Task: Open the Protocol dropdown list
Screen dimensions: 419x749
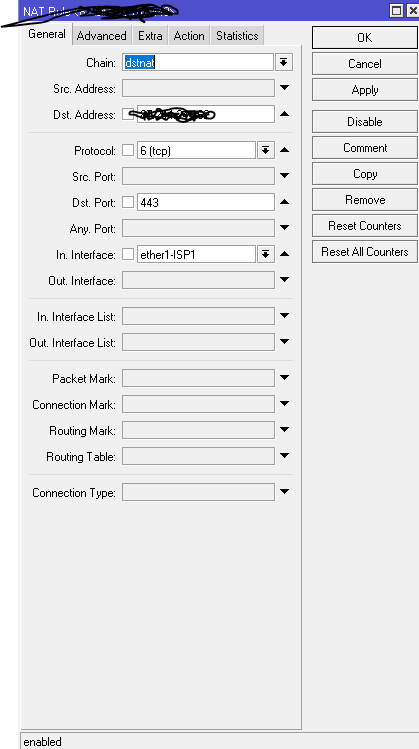Action: [266, 150]
